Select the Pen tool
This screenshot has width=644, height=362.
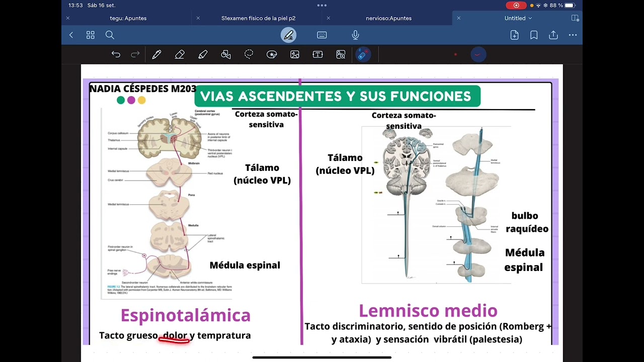[156, 54]
